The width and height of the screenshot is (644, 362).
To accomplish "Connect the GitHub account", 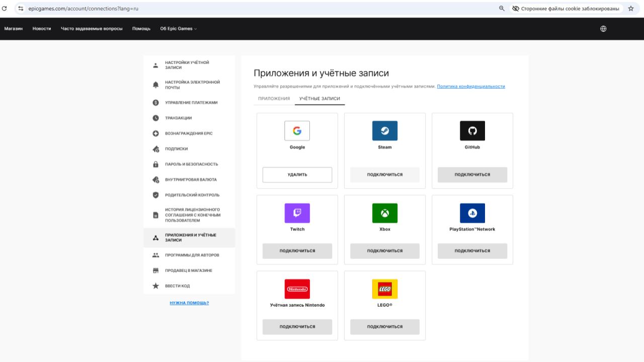I will coord(472,175).
